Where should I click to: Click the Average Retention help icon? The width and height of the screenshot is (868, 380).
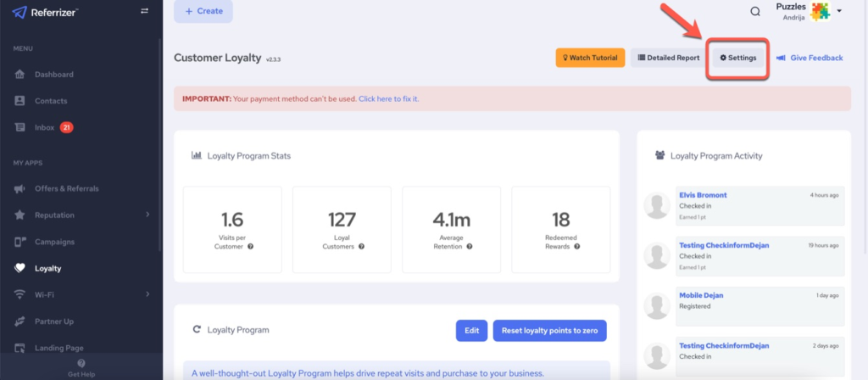pyautogui.click(x=470, y=247)
